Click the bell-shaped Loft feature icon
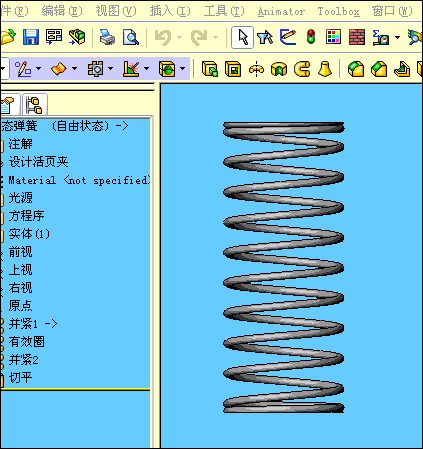Image resolution: width=423 pixels, height=449 pixels. click(x=325, y=69)
